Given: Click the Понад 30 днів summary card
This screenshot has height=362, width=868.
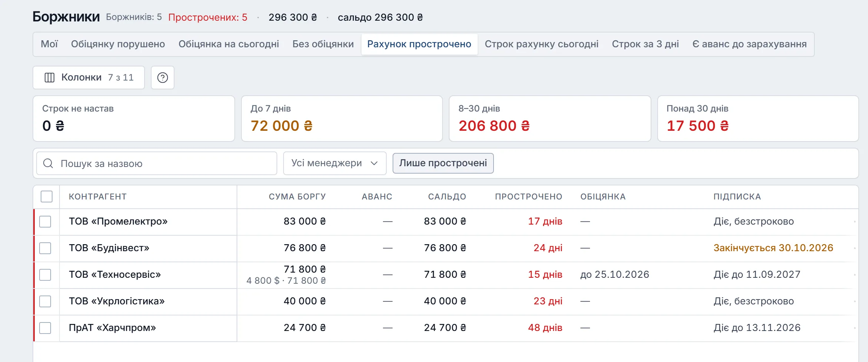Looking at the screenshot, I should [x=758, y=119].
